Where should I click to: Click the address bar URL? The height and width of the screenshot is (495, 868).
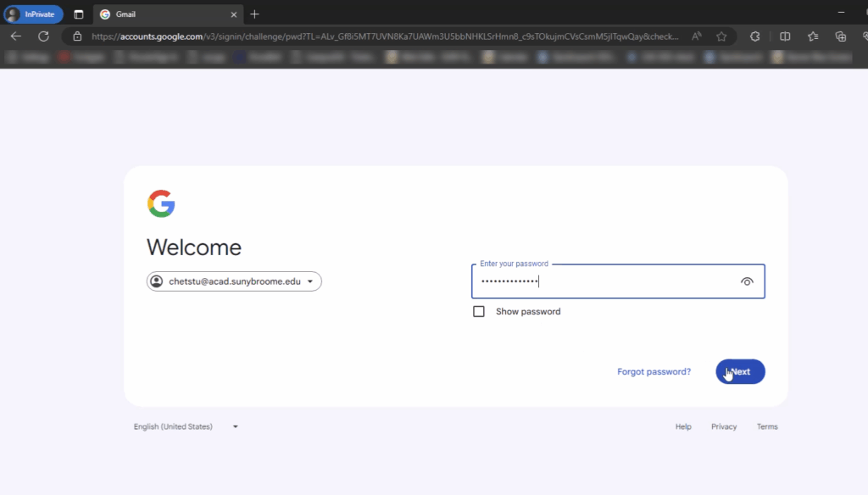385,36
